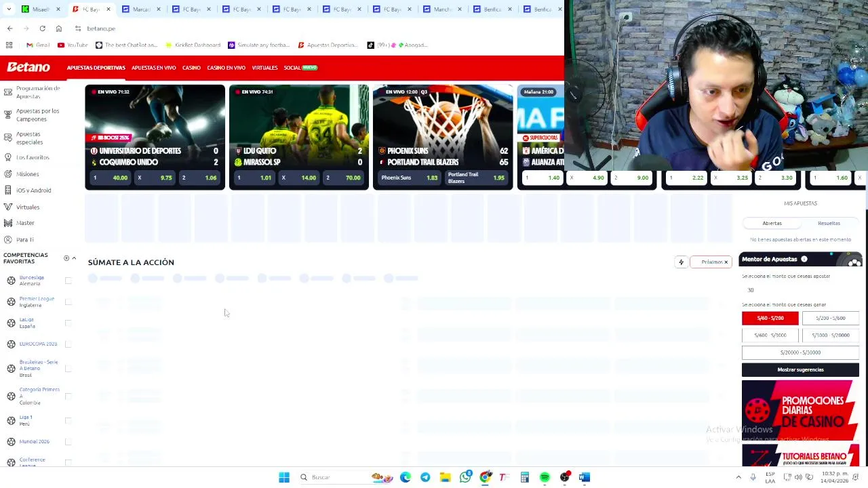Open Programación de Apuestas sidebar icon
Image resolution: width=868 pixels, height=488 pixels.
8,91
